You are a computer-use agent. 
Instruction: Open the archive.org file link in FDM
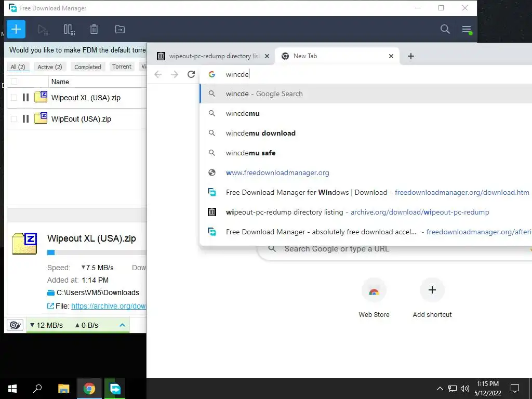109,306
